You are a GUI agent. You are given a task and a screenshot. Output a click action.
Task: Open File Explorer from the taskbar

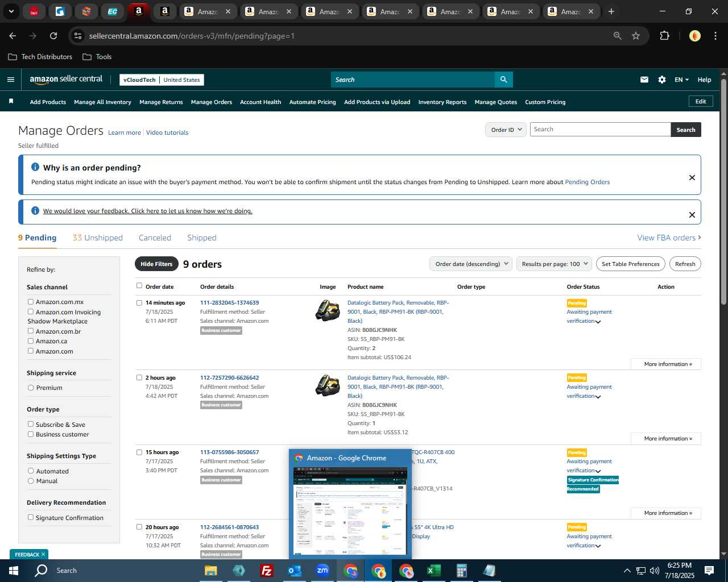coord(211,571)
